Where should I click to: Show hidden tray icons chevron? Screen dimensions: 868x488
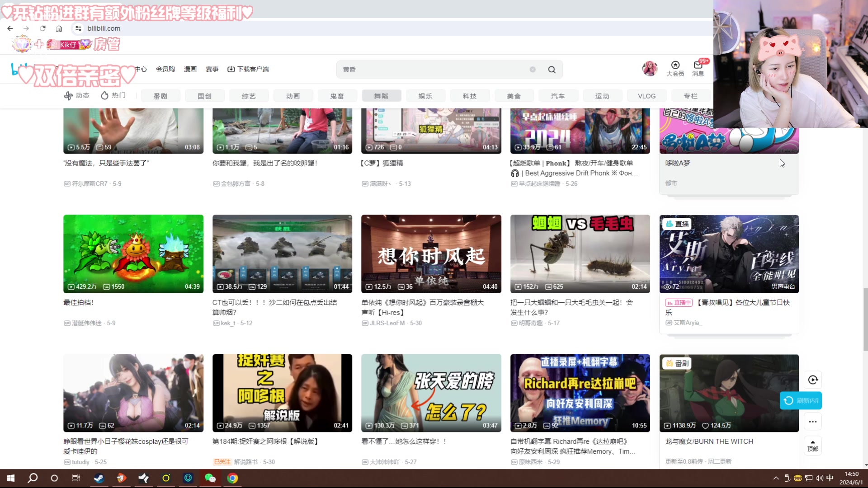[x=776, y=478]
